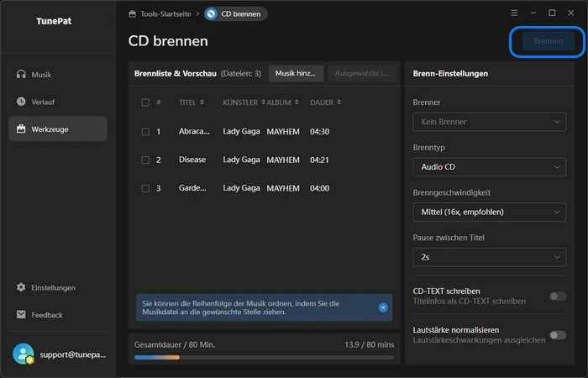Enable Lautstärke normalisieren toggle

click(x=558, y=335)
